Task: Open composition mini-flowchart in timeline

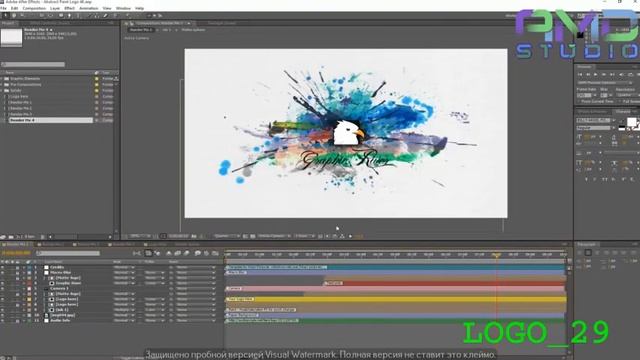Action: click(x=137, y=253)
